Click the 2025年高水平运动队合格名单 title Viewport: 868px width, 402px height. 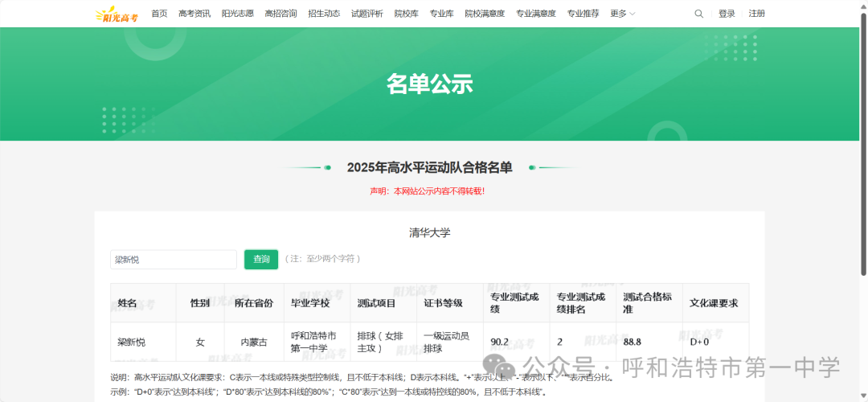(429, 168)
